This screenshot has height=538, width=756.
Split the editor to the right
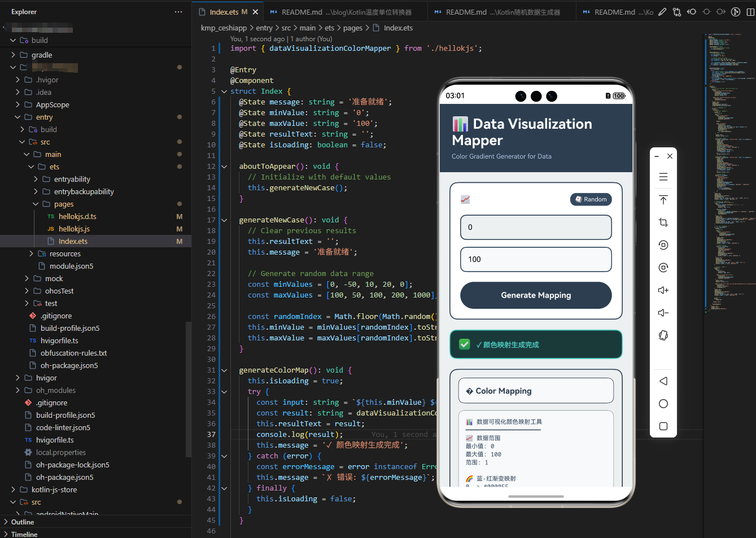750,12
